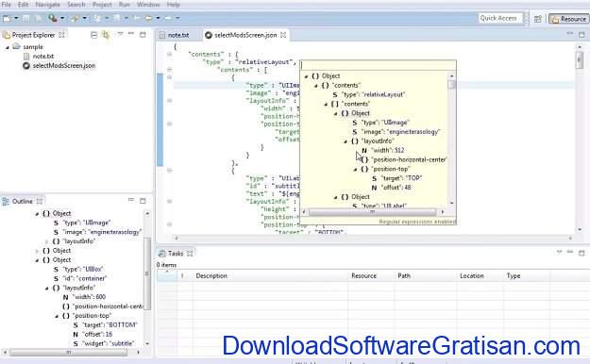Collapse root Object node in quick outline popup

306,76
